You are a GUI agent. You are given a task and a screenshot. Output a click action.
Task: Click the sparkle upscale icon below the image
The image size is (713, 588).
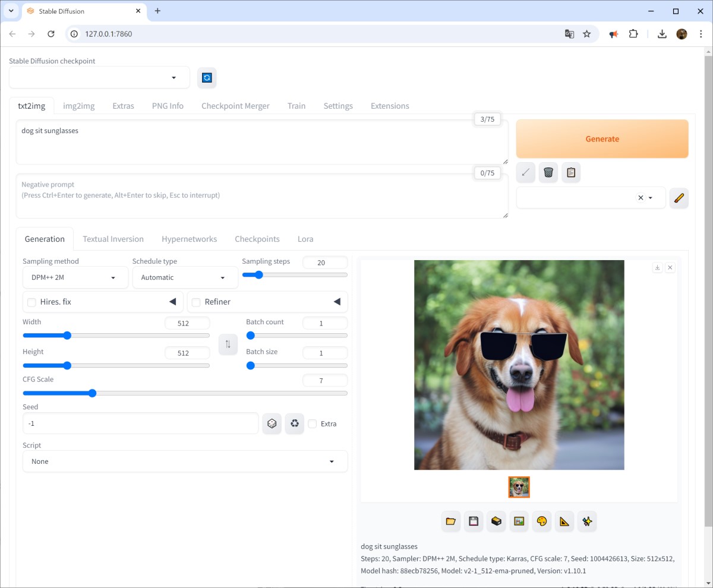[587, 521]
